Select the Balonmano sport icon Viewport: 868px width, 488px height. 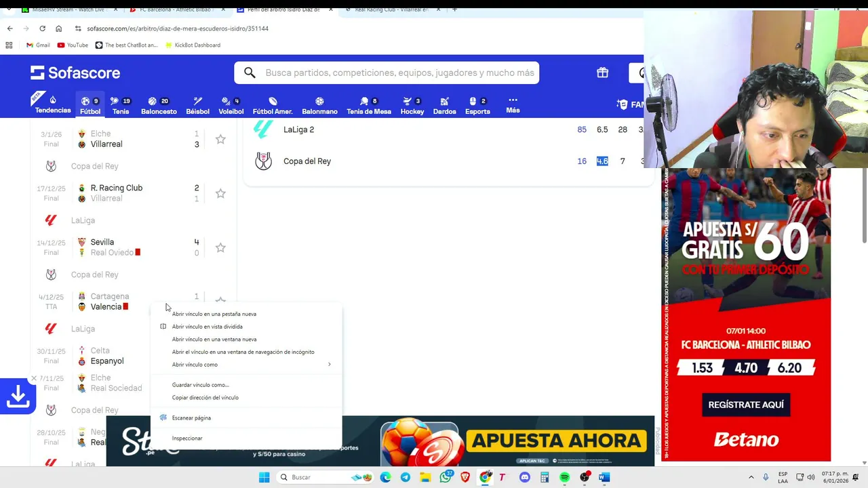[x=319, y=104]
